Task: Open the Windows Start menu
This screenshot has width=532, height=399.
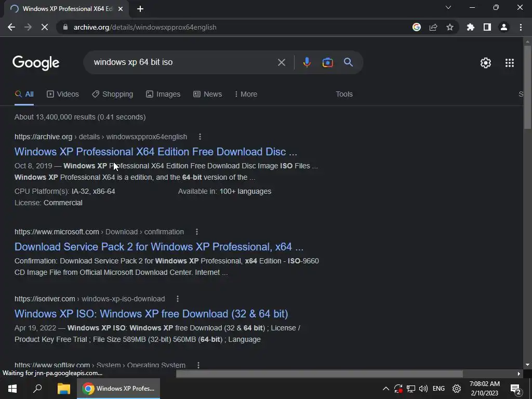Action: pyautogui.click(x=12, y=389)
